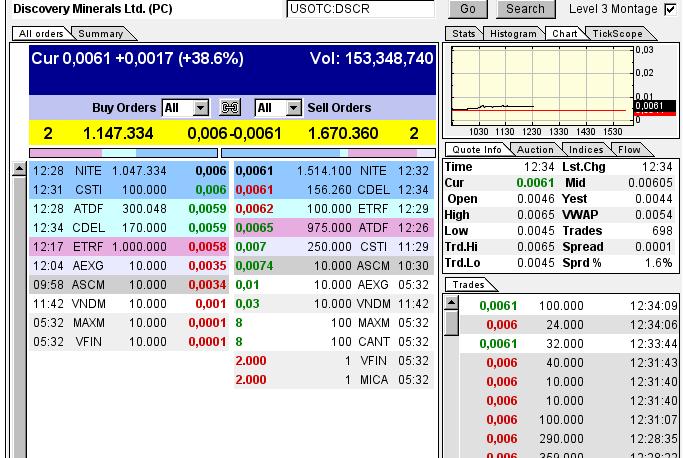Image resolution: width=683 pixels, height=458 pixels.
Task: Click the Trades list scroll-up arrow
Action: (452, 302)
